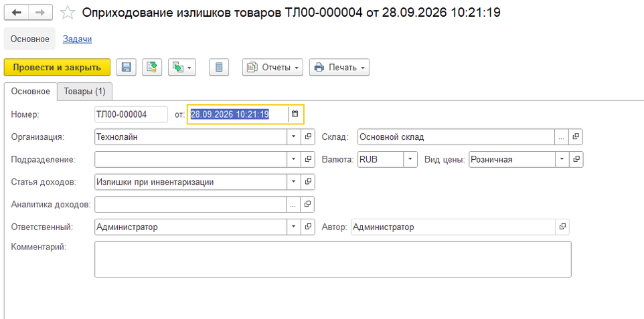Save the document with the floppy disk icon
Screen dimensions: 644x319
127,68
